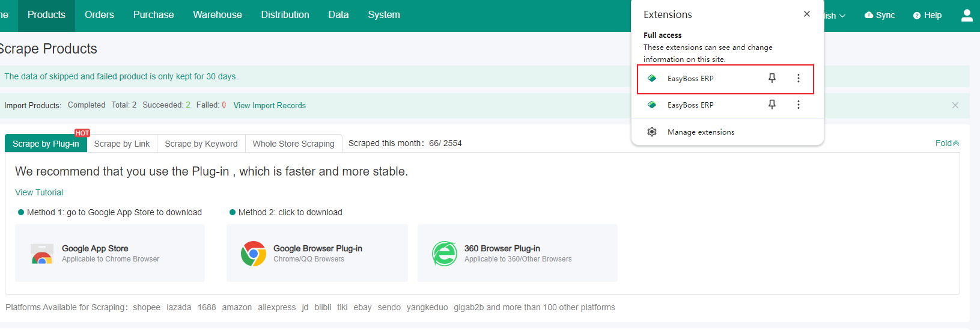Screen dimensions: 980x330
Task: Click the 360 browser logo icon
Action: (x=445, y=254)
